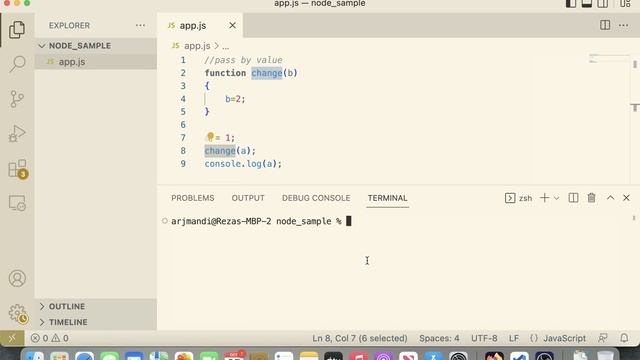Screen dimensions: 640x360
Task: Click the breadcrumb ellipsis after app.js
Action: (x=225, y=47)
